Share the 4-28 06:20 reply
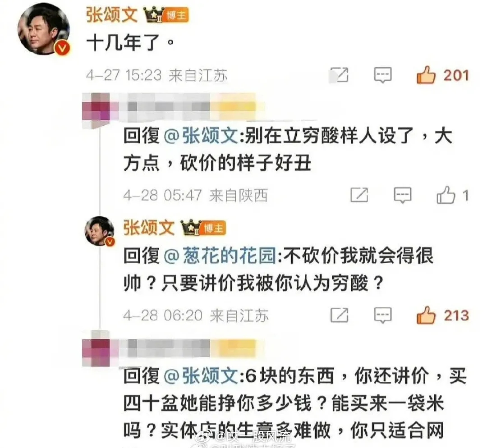The width and height of the screenshot is (487, 448). [339, 315]
